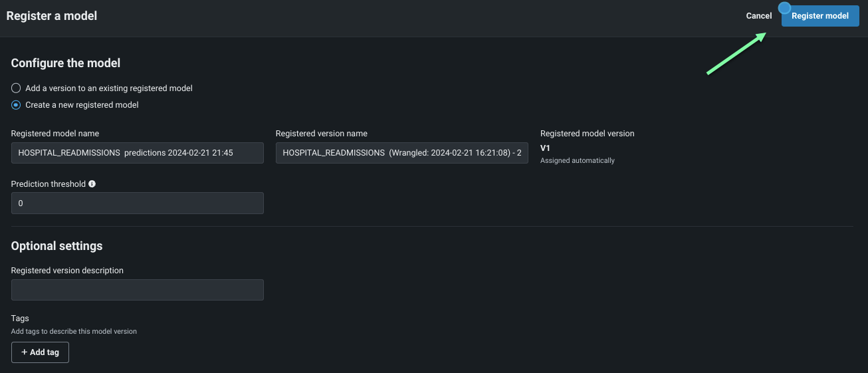
Task: Select 'Add a version to an existing registered model'
Action: [16, 88]
